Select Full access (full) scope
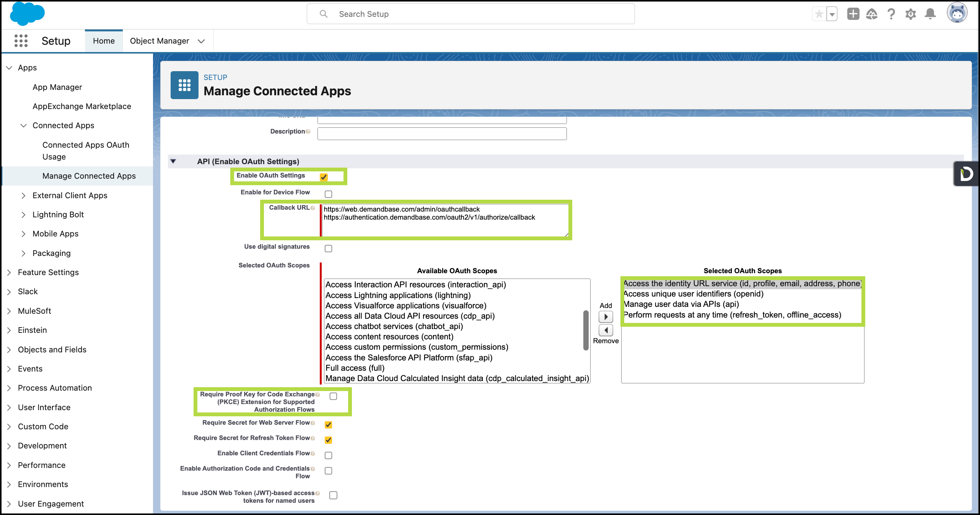This screenshot has width=980, height=515. click(355, 368)
